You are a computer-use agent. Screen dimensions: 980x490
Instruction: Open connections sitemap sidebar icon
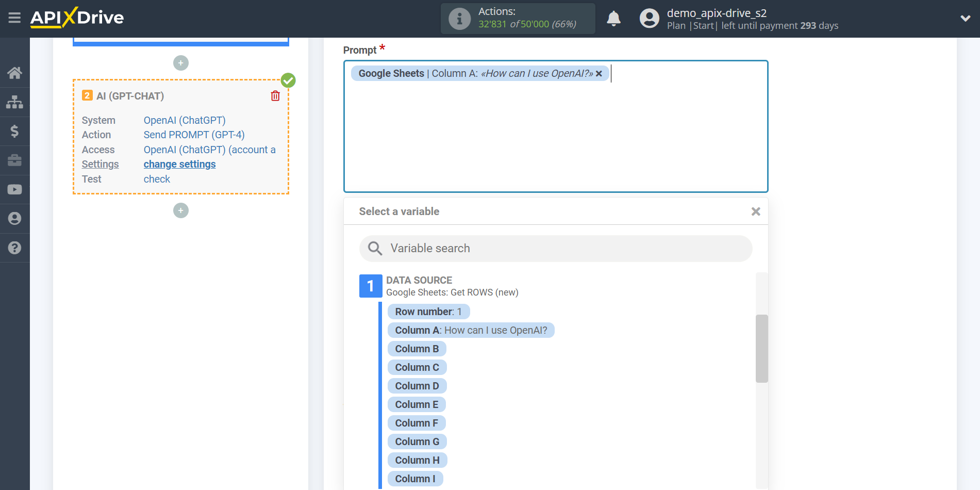[14, 102]
